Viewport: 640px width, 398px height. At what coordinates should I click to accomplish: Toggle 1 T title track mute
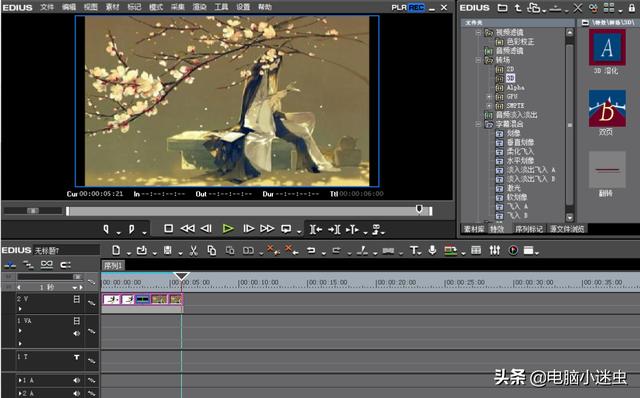pyautogui.click(x=76, y=357)
